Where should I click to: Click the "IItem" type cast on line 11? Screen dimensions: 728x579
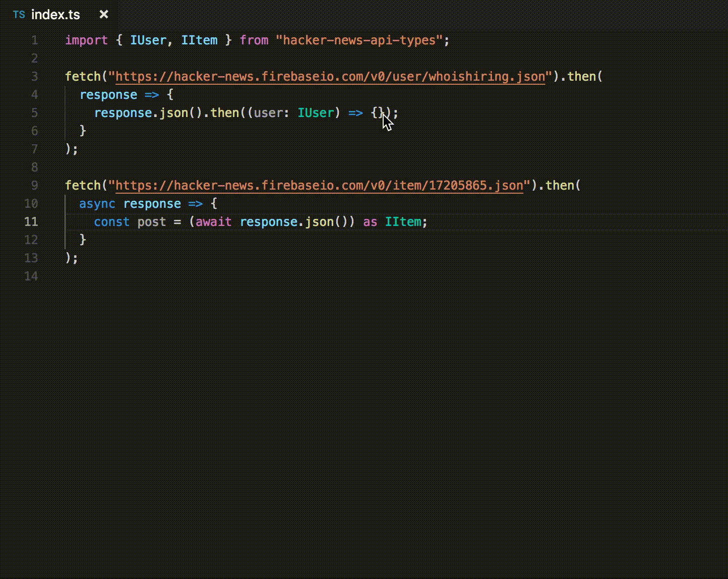(403, 222)
